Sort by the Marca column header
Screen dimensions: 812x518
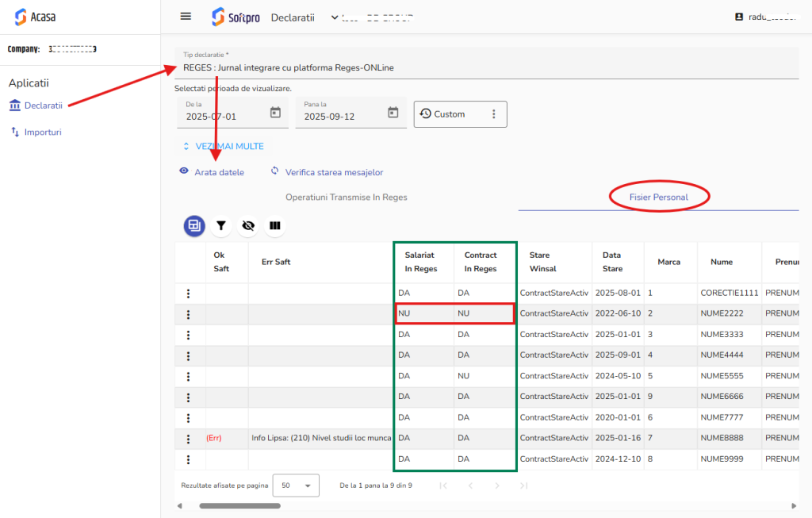[x=669, y=262]
